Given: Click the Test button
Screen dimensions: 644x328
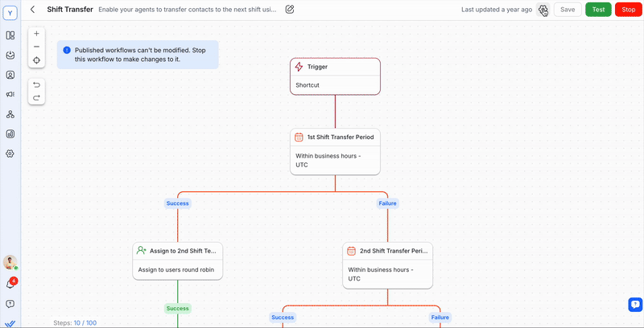Looking at the screenshot, I should click(x=598, y=10).
